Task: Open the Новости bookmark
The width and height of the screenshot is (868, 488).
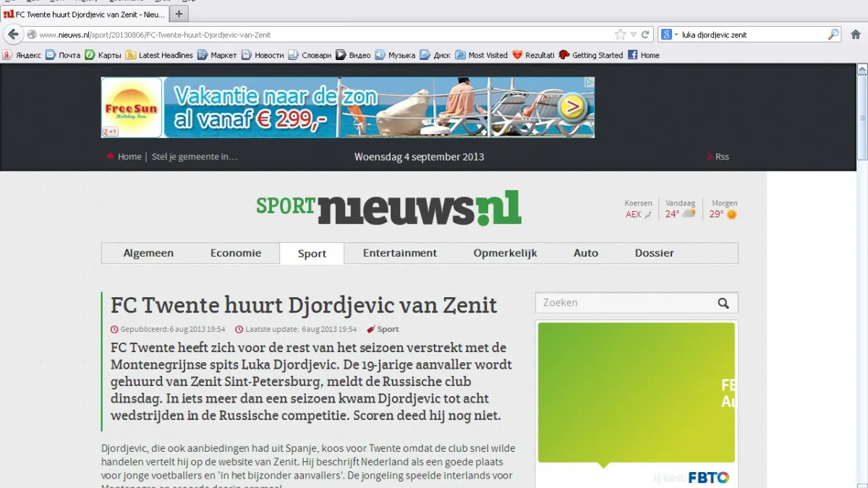Action: [263, 55]
